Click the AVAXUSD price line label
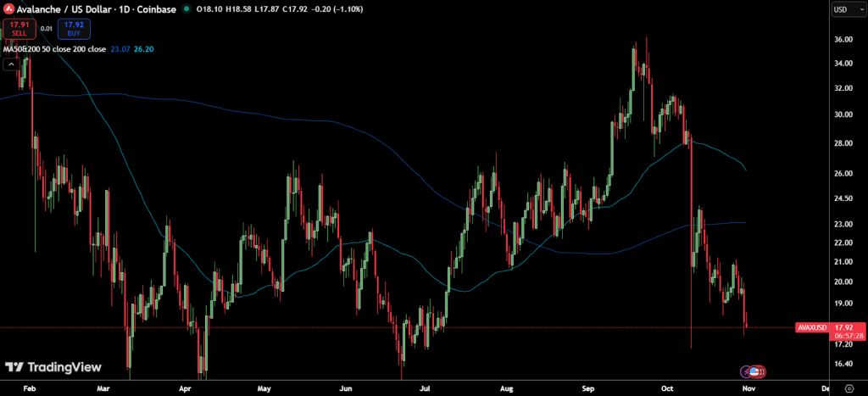Image resolution: width=868 pixels, height=396 pixels. [x=813, y=327]
